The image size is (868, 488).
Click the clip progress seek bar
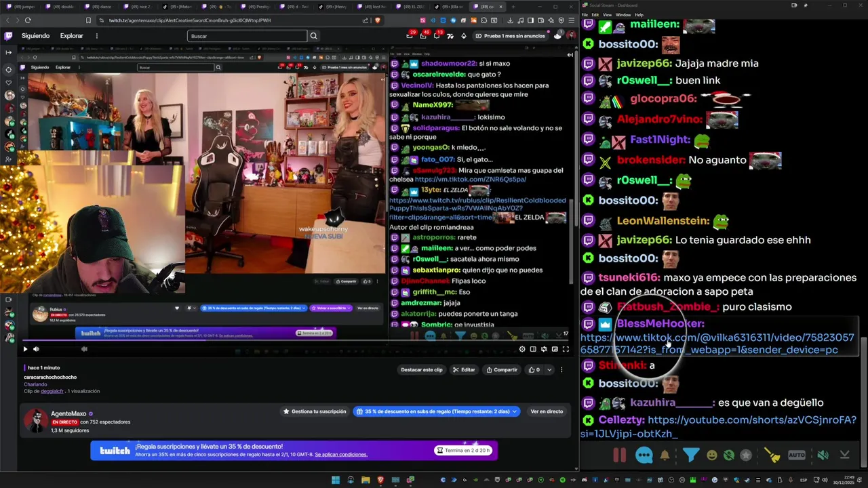click(296, 341)
